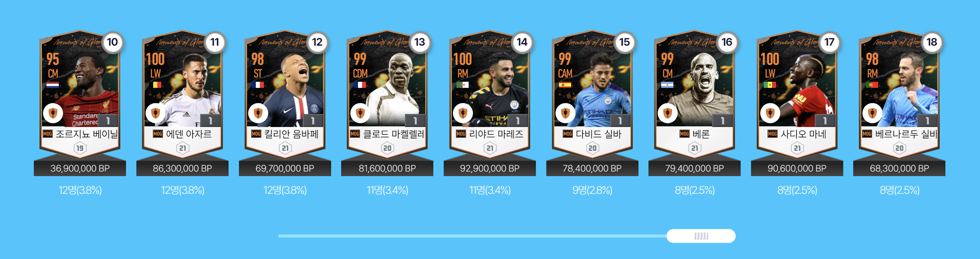The width and height of the screenshot is (980, 259).
Task: Open the 킬리안 음바페 player card
Action: coord(285,94)
